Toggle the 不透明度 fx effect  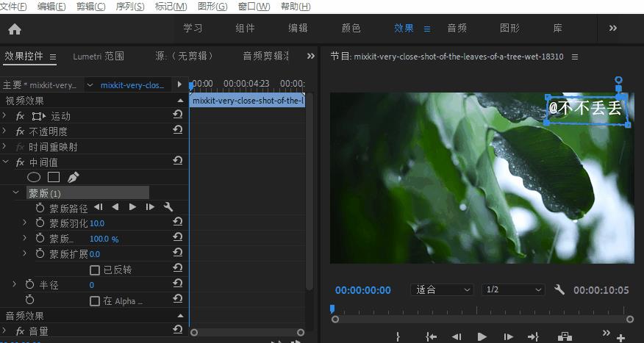[20, 131]
